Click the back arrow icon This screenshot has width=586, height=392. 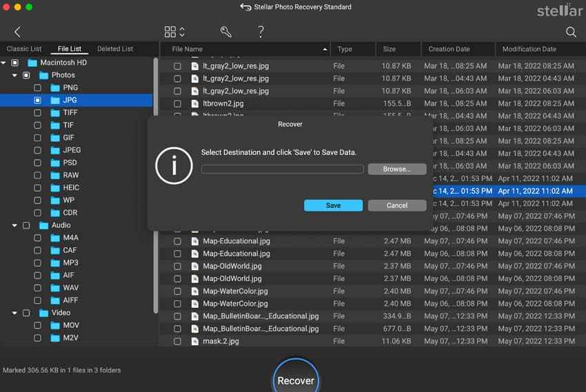[17, 32]
